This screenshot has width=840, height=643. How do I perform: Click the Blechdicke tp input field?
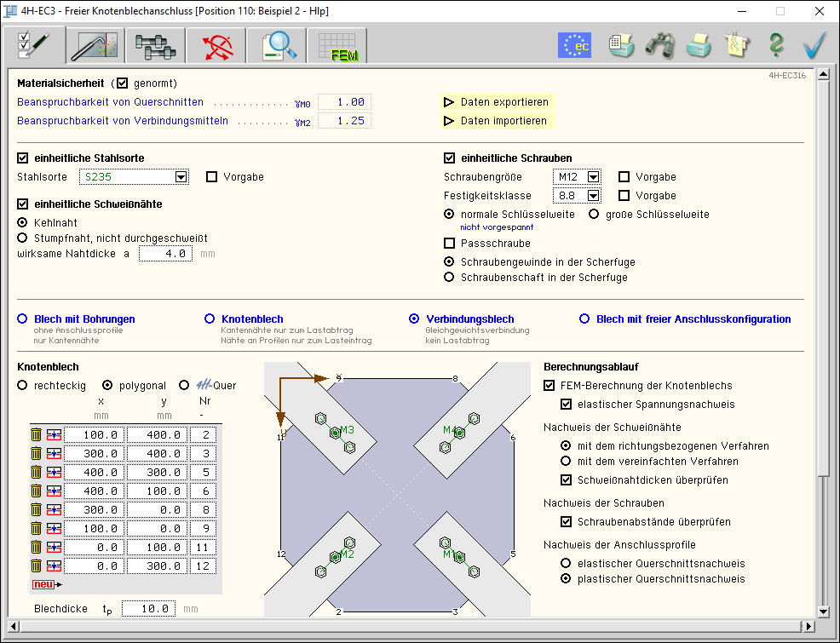click(149, 609)
